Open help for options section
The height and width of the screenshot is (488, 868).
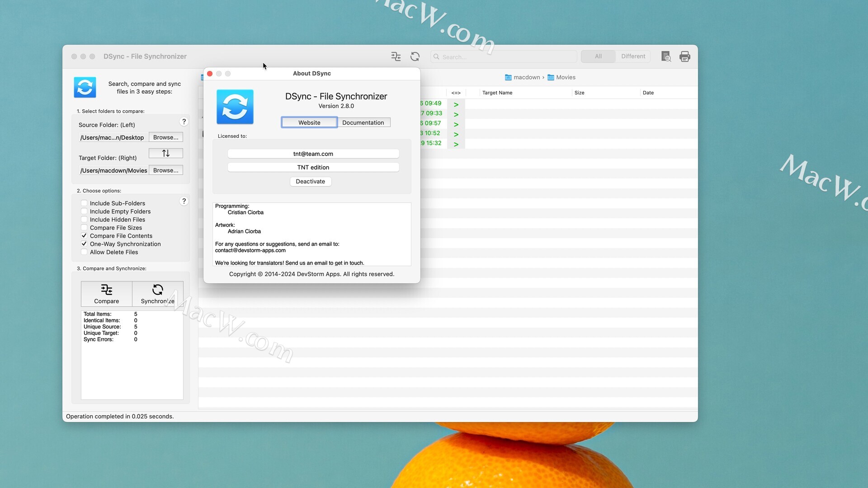click(x=184, y=201)
